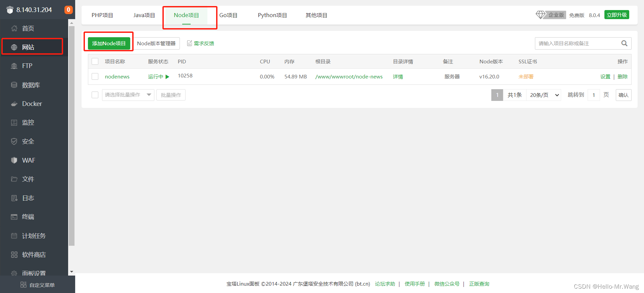644x293 pixels.
Task: Switch to the PHP项目 tab
Action: pyautogui.click(x=102, y=15)
